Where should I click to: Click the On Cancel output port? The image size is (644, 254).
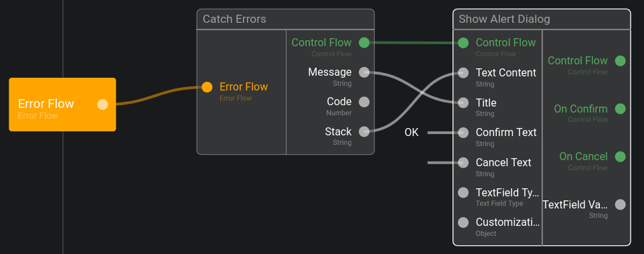[620, 157]
